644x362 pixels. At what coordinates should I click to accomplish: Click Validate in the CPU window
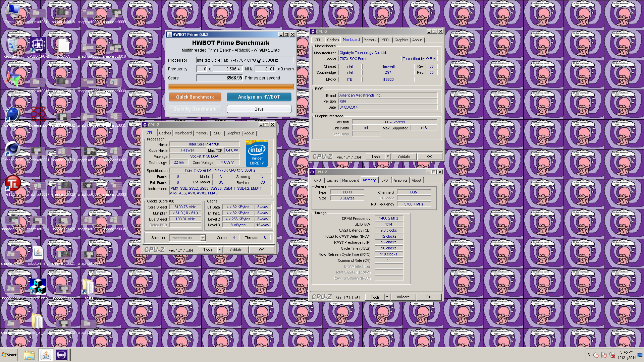(x=236, y=250)
